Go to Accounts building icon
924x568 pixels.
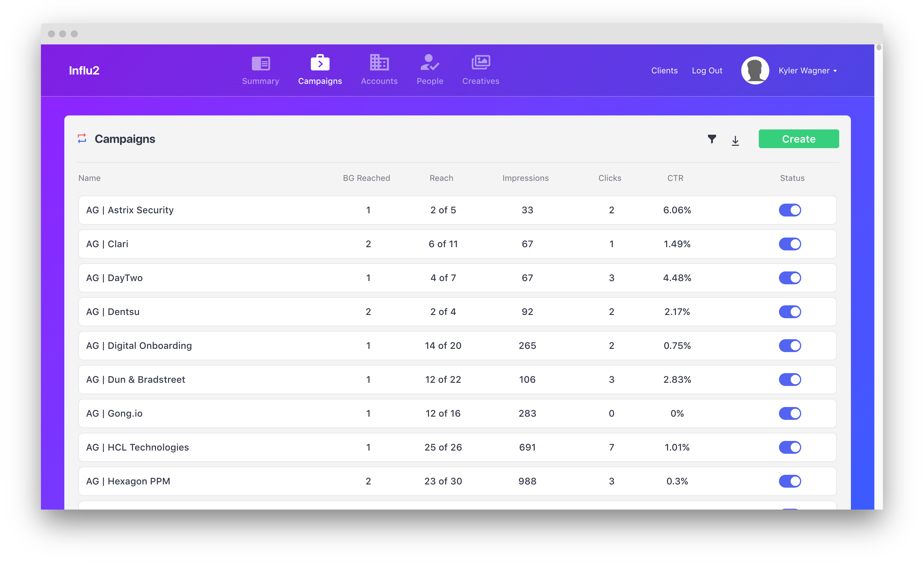(379, 63)
